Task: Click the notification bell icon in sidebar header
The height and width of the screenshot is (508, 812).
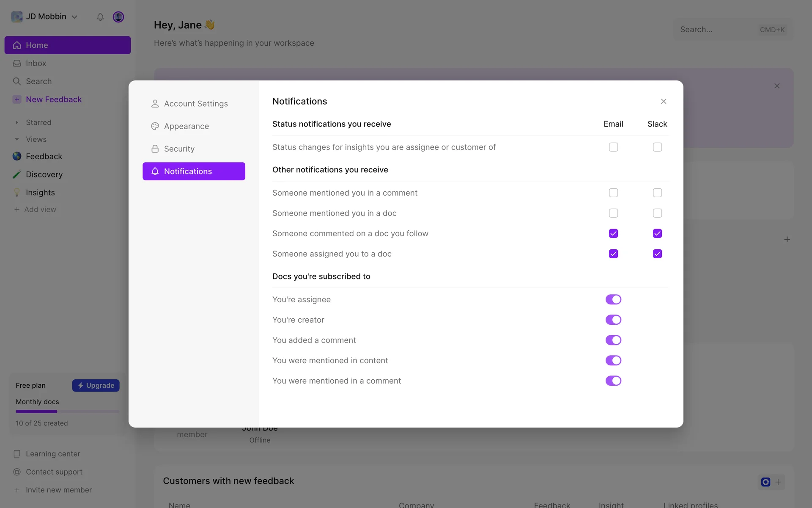Action: click(x=100, y=17)
